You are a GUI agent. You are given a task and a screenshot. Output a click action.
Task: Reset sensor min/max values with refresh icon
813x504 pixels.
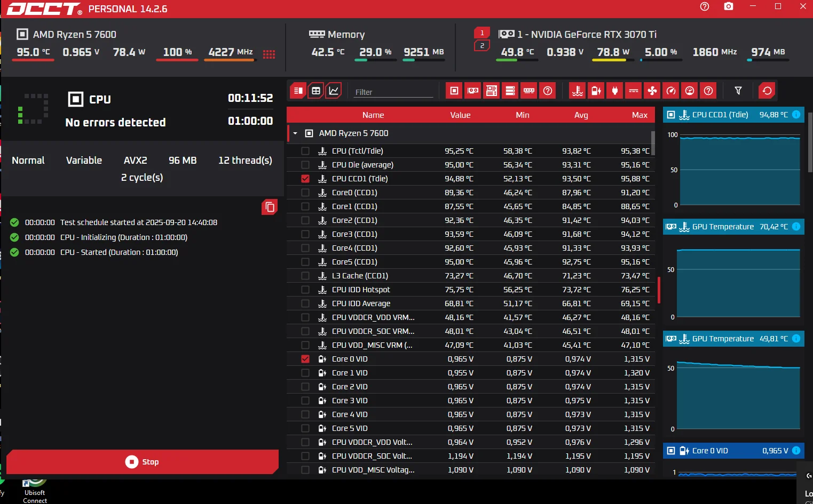coord(767,91)
